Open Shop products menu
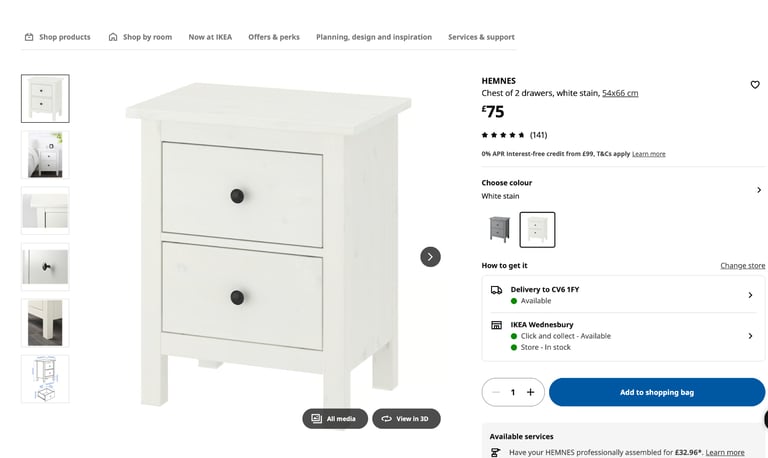 57,37
